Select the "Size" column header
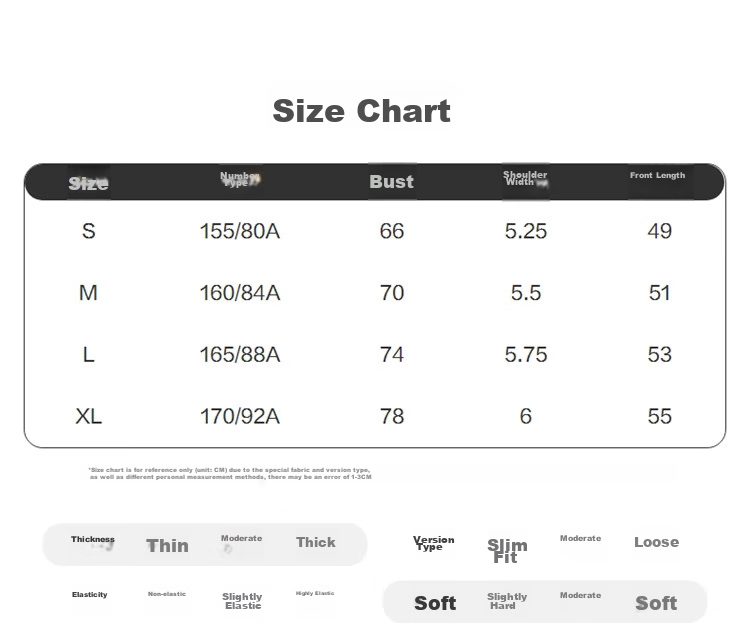 click(88, 183)
